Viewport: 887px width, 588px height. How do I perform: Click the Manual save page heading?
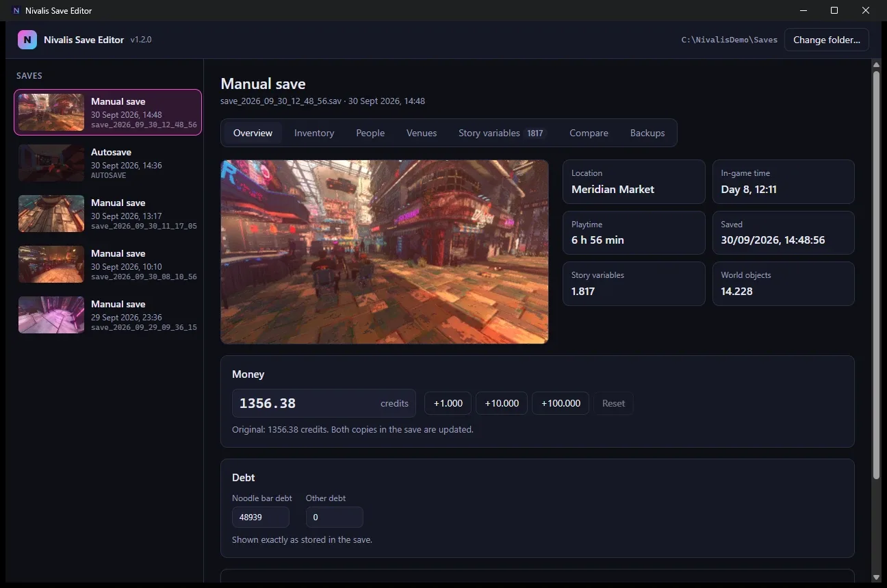coord(263,84)
